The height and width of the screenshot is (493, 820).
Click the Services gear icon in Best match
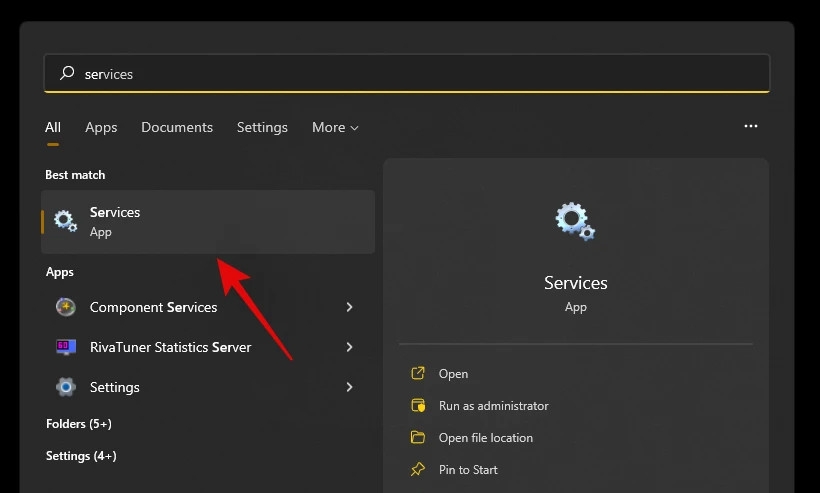tap(66, 222)
